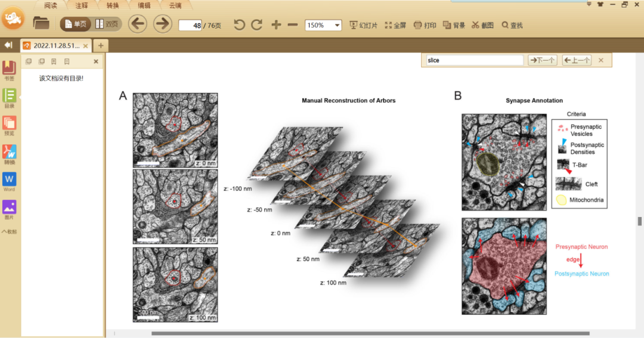Click the 'z: 50 nm' micrograph in panel A
The height and width of the screenshot is (338, 644).
pyautogui.click(x=175, y=207)
